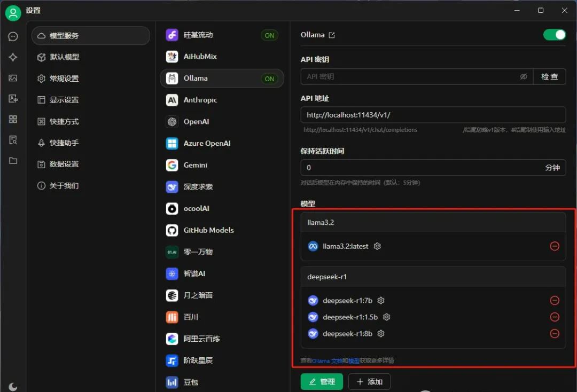
Task: Open the image painting sidebar icon
Action: tap(13, 78)
